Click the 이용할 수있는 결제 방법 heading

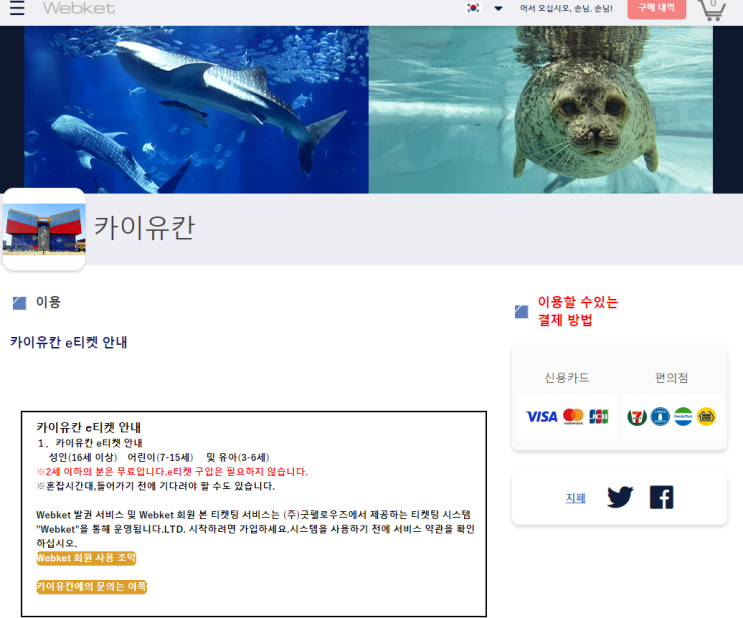[x=578, y=311]
